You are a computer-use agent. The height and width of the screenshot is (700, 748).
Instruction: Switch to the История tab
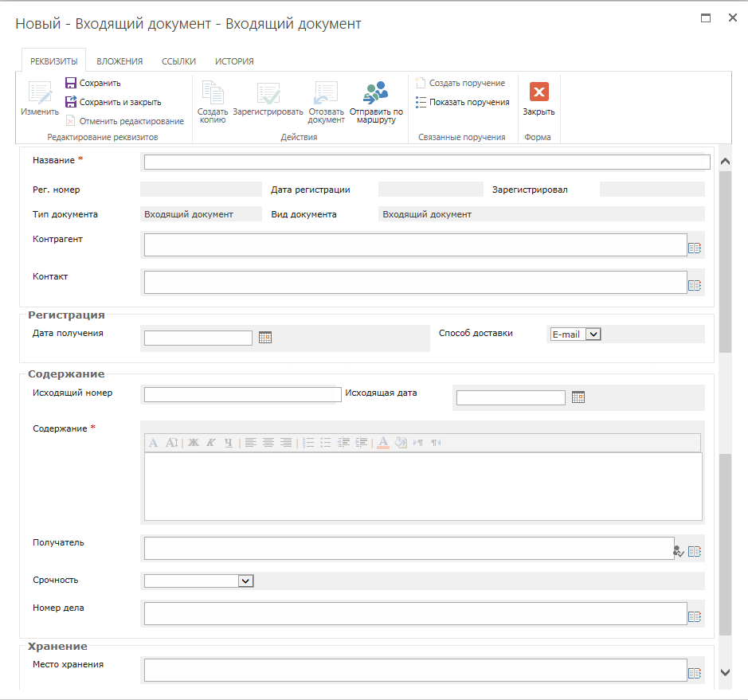[x=234, y=61]
